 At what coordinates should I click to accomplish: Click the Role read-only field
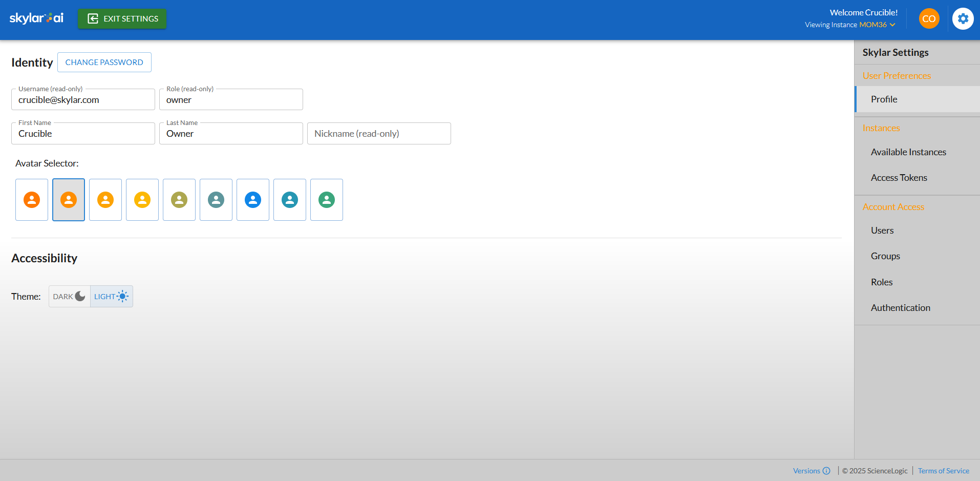(x=231, y=99)
